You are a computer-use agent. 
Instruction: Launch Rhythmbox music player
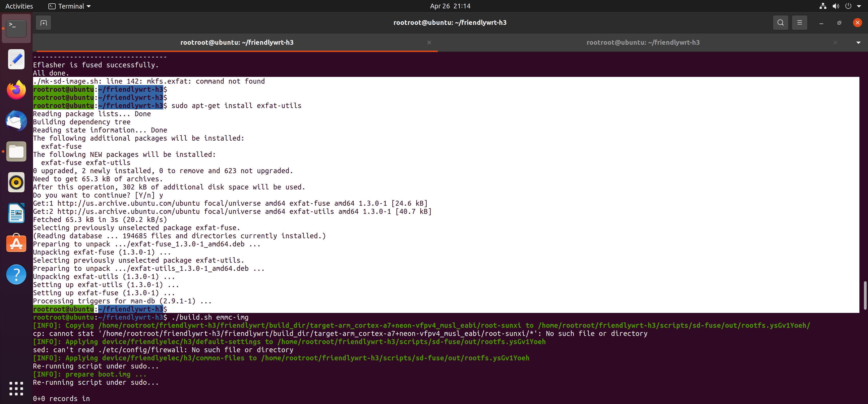tap(16, 183)
